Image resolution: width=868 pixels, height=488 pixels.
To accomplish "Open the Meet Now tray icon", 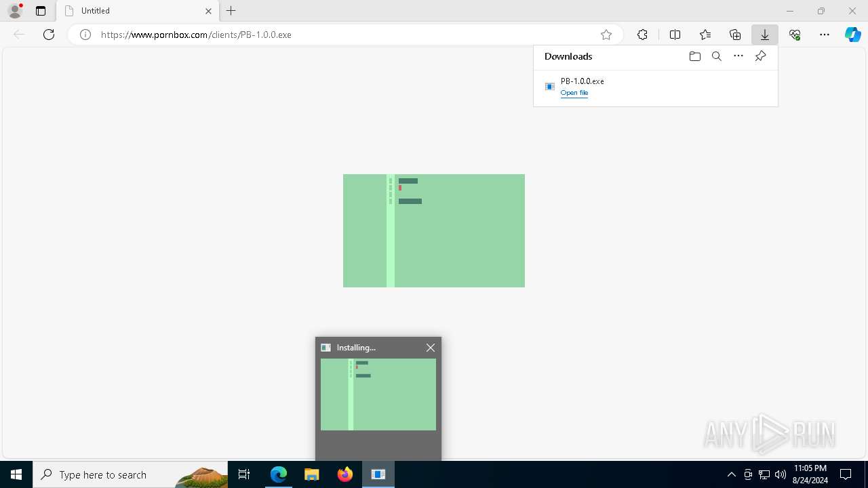I will click(x=748, y=474).
